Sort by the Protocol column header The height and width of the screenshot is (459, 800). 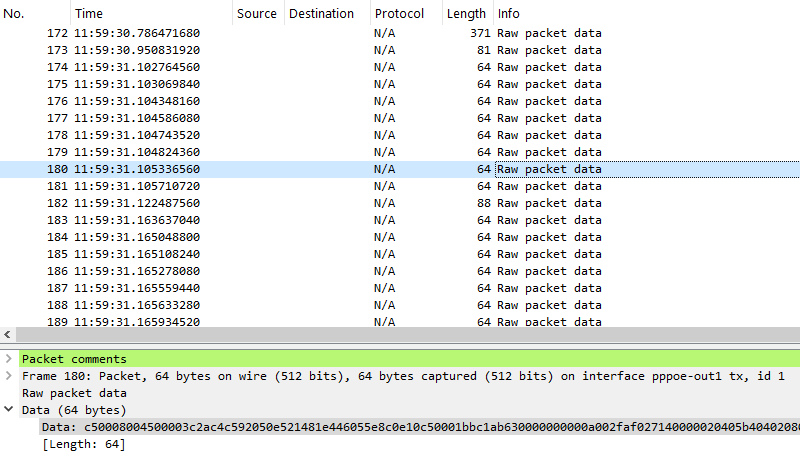(406, 13)
